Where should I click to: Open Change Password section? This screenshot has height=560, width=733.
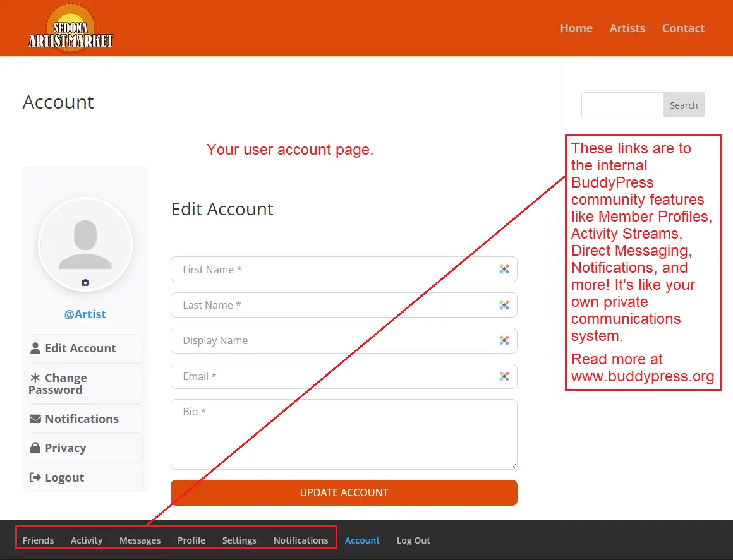[66, 384]
